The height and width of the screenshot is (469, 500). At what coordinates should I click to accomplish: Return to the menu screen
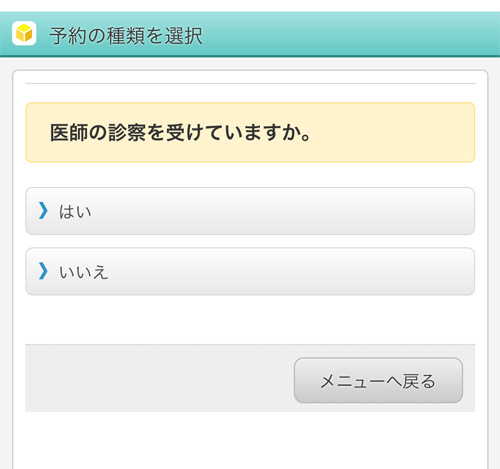click(378, 380)
